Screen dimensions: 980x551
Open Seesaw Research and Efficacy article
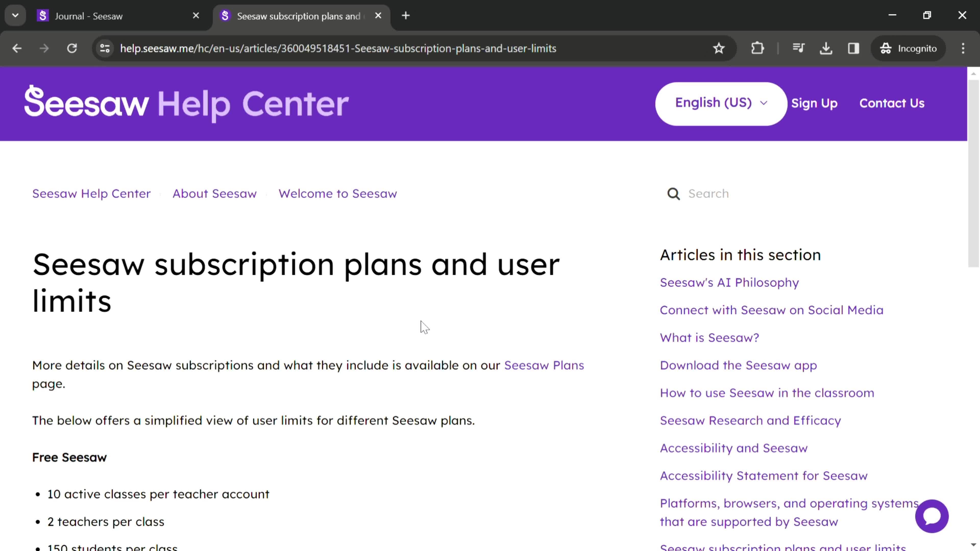click(x=750, y=421)
